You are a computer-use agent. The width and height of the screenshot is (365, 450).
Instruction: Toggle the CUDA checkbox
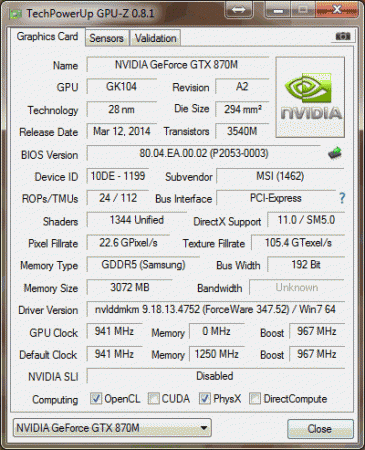coord(154,398)
